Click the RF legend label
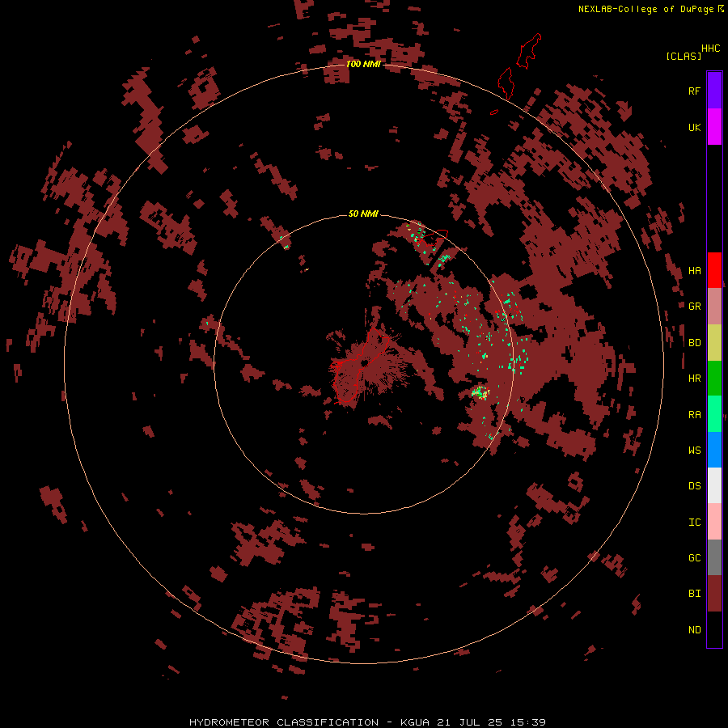 click(694, 91)
